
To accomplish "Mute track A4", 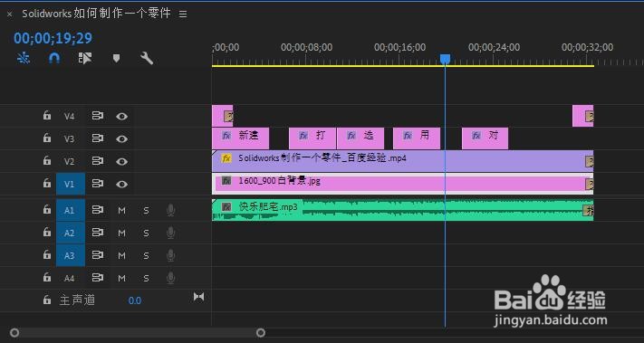I will [121, 278].
